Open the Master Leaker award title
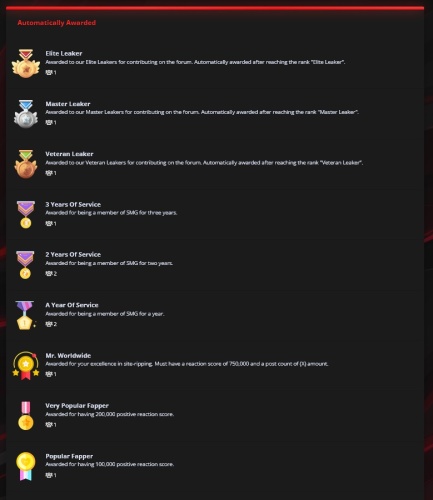This screenshot has height=500, width=433. pos(68,104)
